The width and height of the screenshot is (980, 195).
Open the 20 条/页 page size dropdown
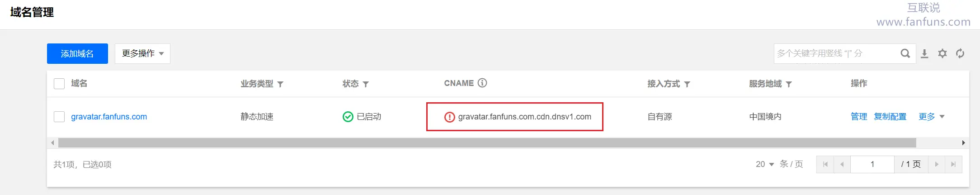point(765,164)
